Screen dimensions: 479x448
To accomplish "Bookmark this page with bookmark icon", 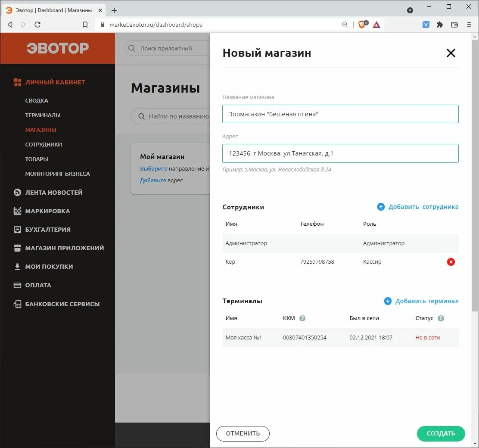I will [85, 25].
